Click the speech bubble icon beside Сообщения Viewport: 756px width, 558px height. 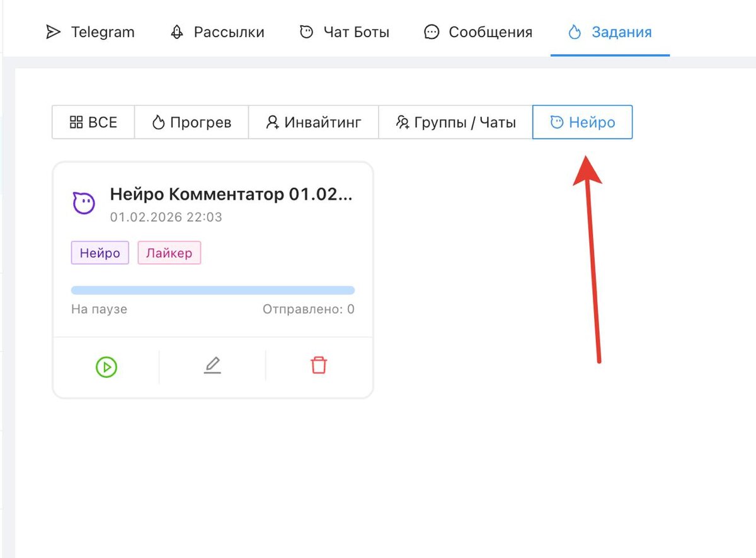(432, 31)
